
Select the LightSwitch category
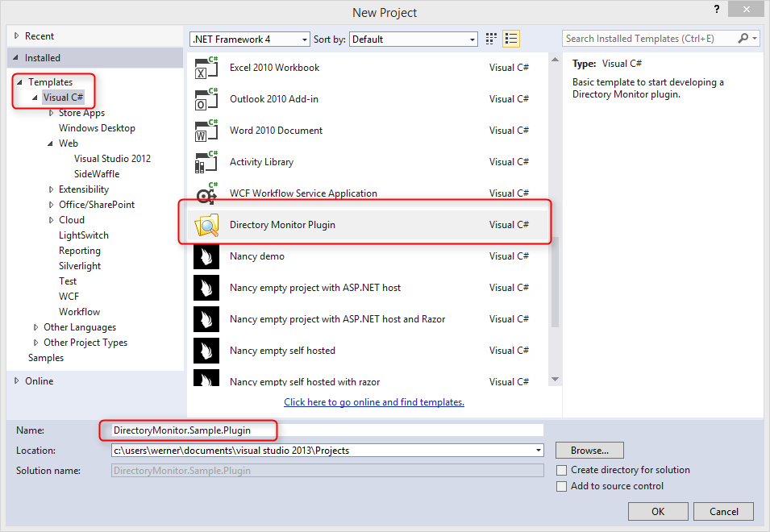pos(84,235)
